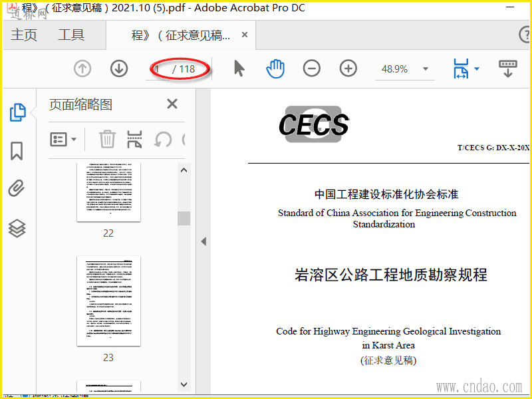Click the title 岩溶区公路工程地质勘察规程
Image resolution: width=532 pixels, height=399 pixels.
tap(391, 275)
